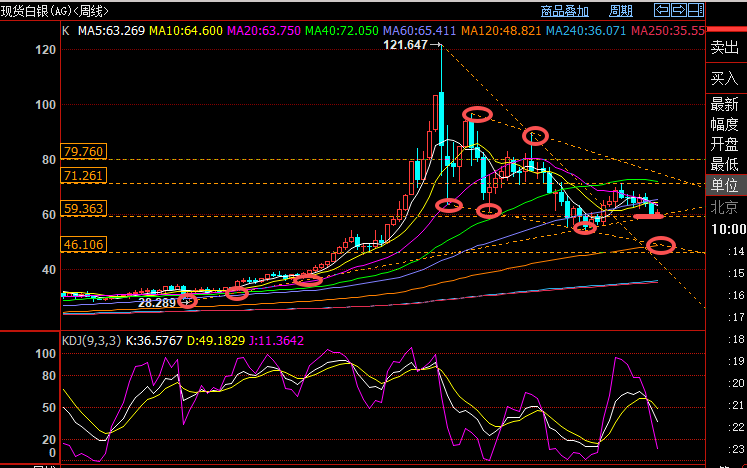This screenshot has height=468, width=747.
Task: Click the MA240:36.071 indicator label
Action: [x=586, y=31]
